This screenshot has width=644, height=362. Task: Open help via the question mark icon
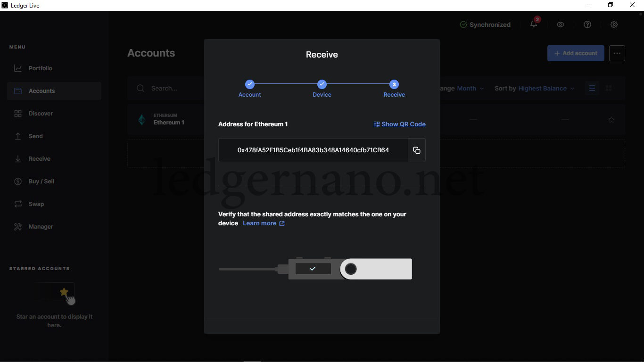[587, 25]
